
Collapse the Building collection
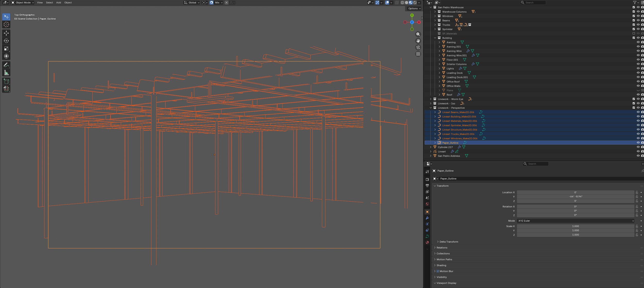pos(435,38)
